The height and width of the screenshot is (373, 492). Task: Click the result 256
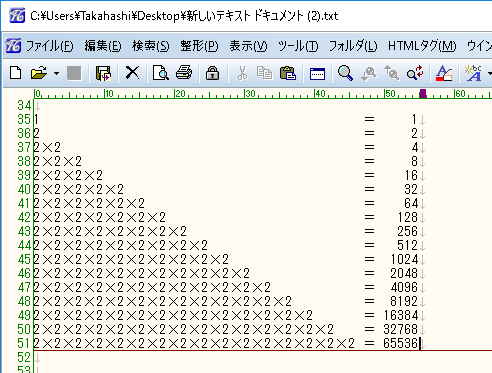coord(407,231)
